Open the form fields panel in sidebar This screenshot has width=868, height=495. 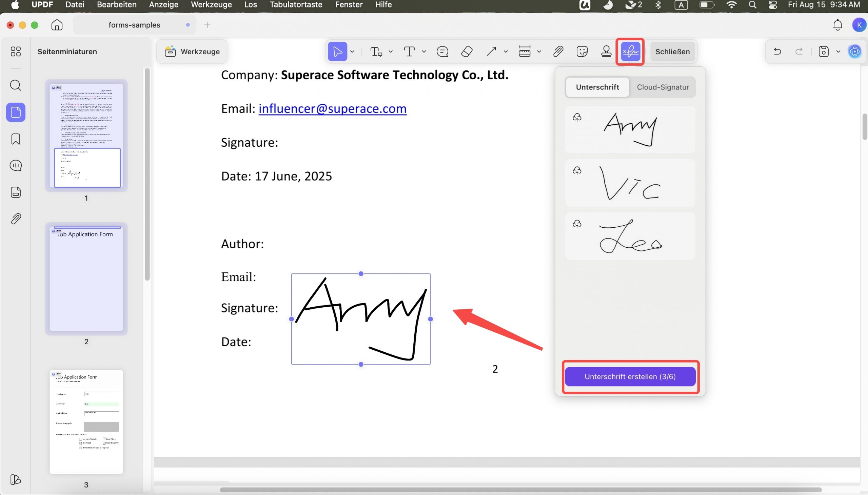16,192
